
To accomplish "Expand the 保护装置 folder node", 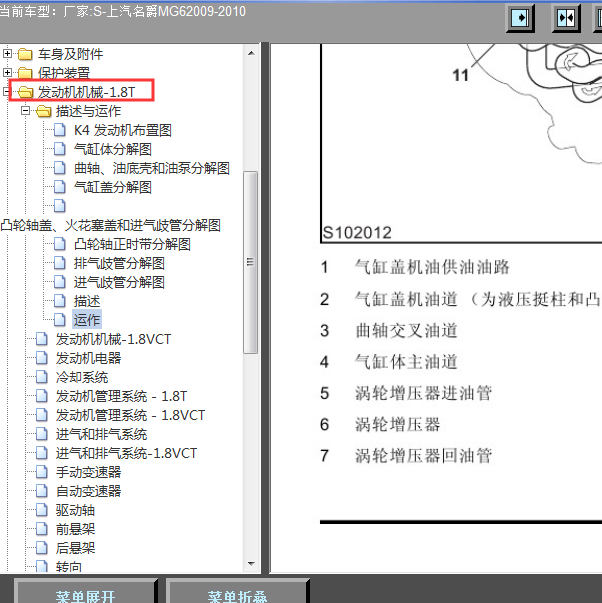I will point(7,72).
